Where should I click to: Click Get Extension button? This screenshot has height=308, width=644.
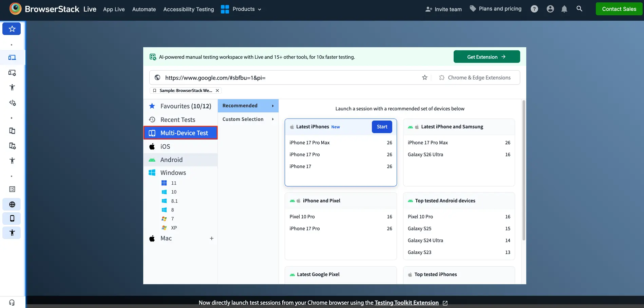pyautogui.click(x=487, y=57)
